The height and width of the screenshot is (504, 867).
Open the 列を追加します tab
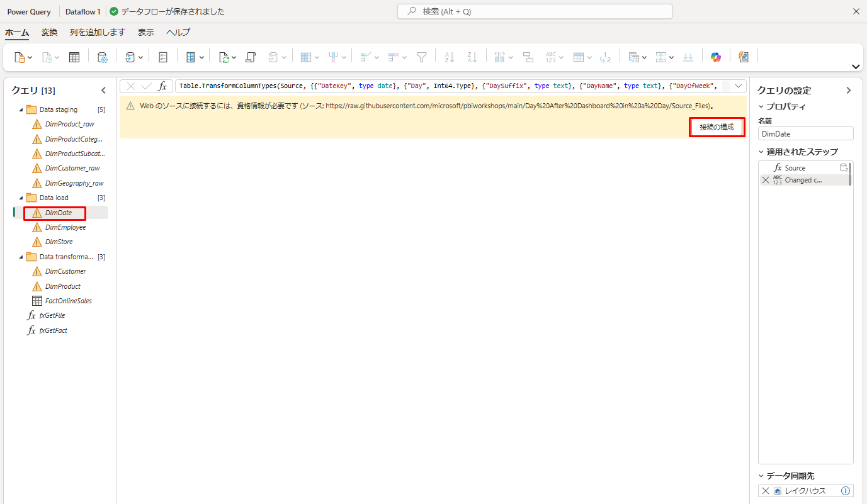98,32
